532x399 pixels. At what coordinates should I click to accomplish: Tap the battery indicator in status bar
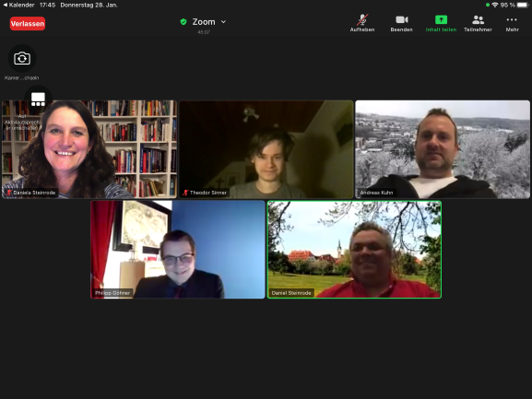523,5
